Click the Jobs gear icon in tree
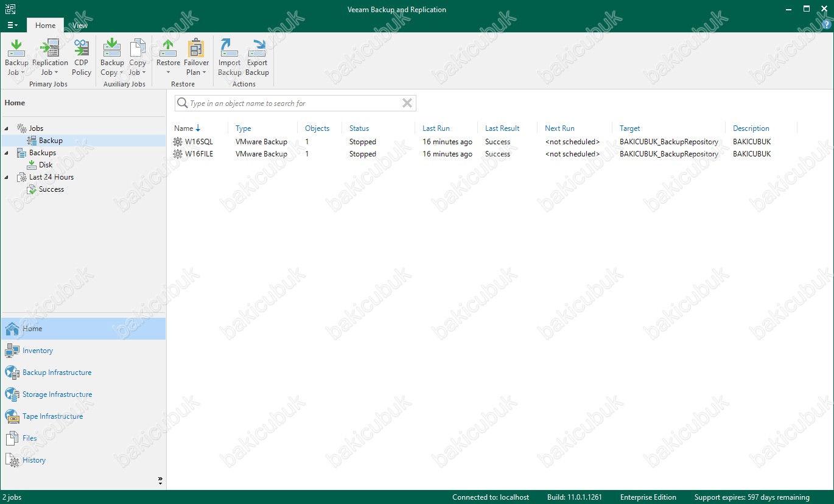Viewport: 834px width, 504px height. (x=21, y=128)
